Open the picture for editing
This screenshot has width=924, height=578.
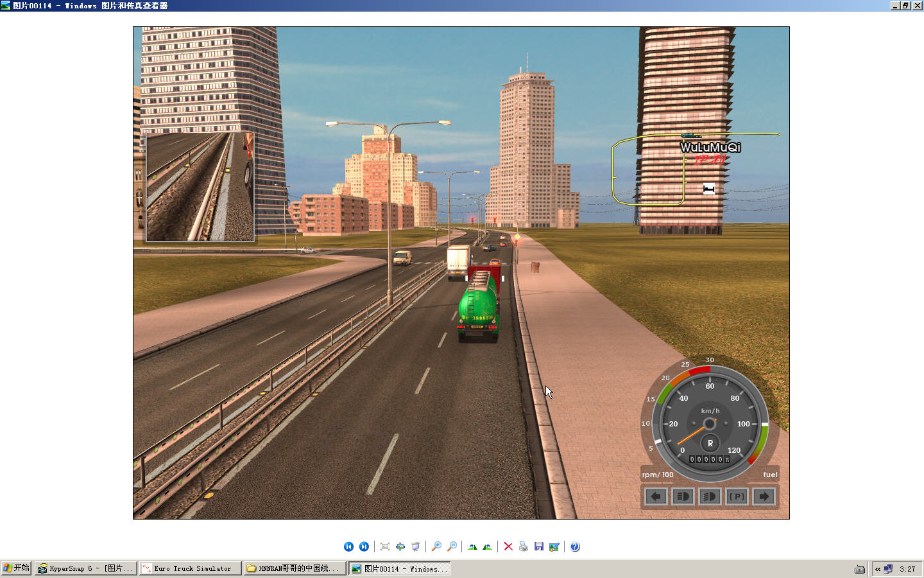554,547
